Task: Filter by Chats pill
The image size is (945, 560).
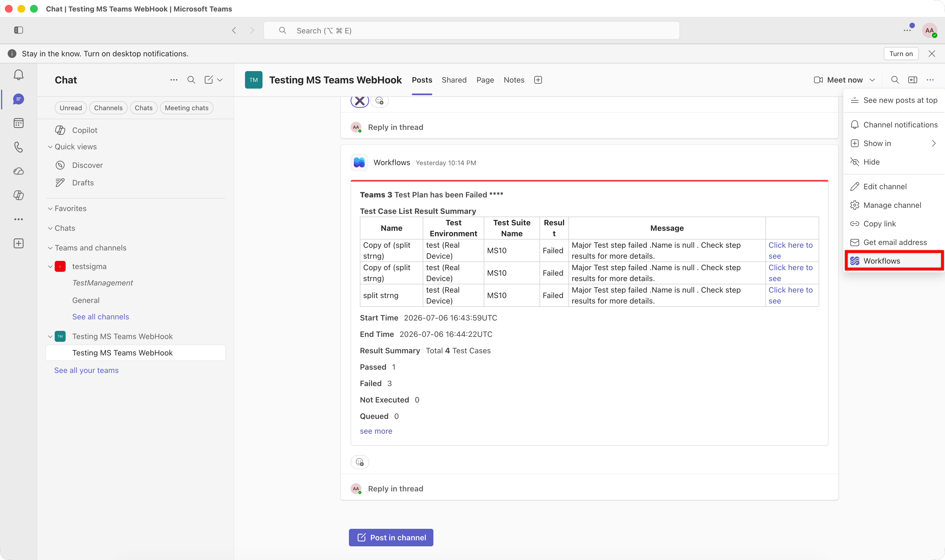Action: (144, 108)
